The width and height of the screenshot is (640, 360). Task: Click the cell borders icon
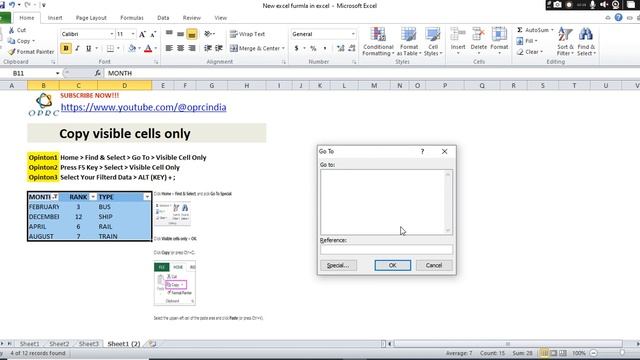click(110, 48)
